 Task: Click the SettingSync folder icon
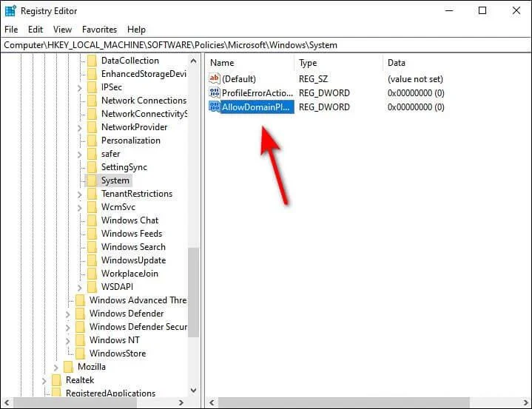pos(92,167)
